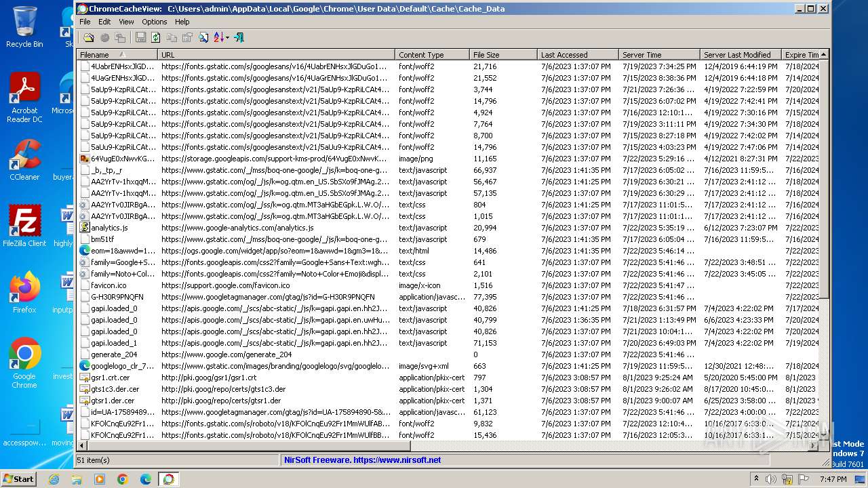Viewport: 868px width, 488px height.
Task: Select the 4UabrENHsxJlGD... font row
Action: click(x=448, y=66)
